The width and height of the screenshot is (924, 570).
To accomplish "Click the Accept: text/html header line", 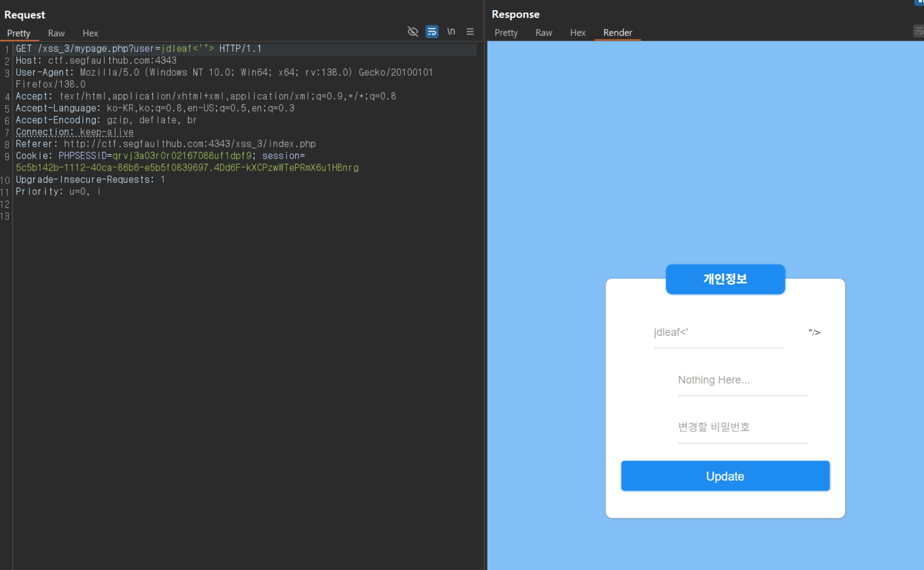I will (x=206, y=96).
